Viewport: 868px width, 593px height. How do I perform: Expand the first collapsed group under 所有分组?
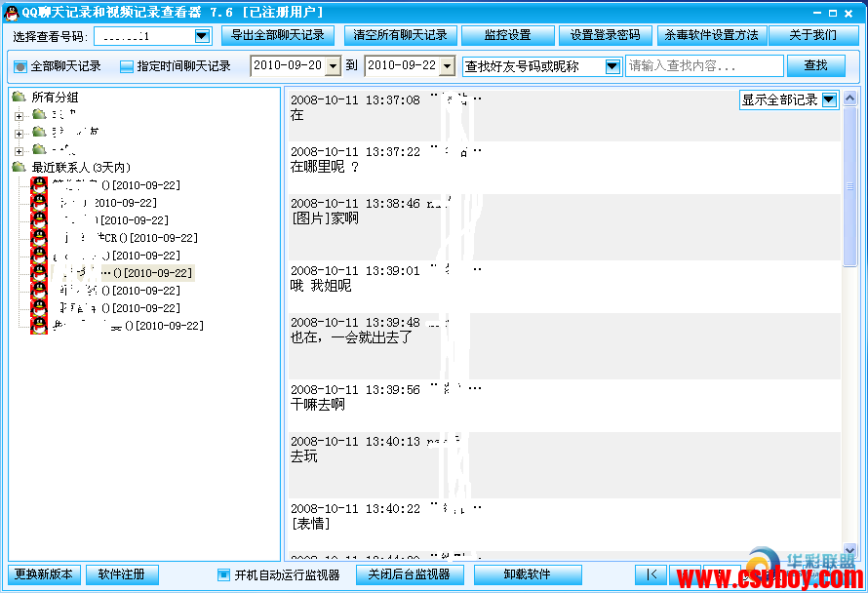pyautogui.click(x=19, y=116)
